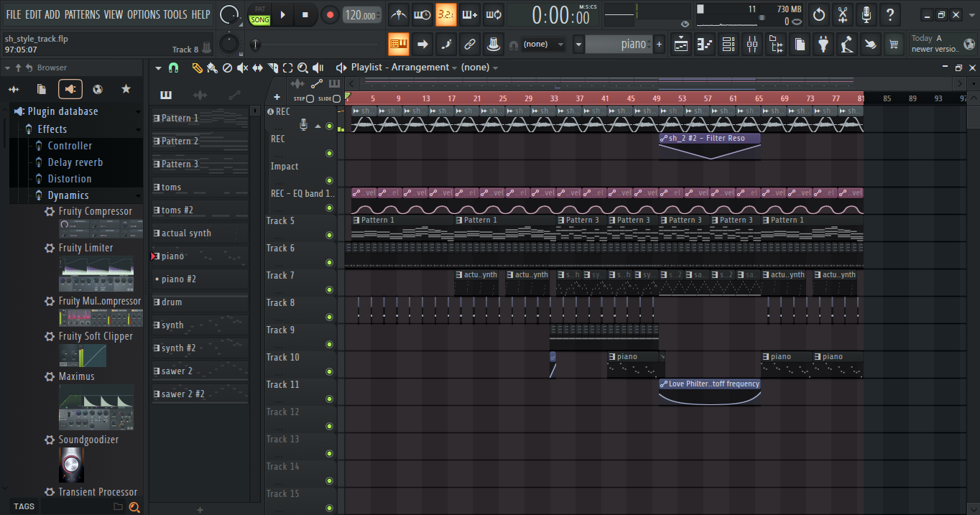980x515 pixels.
Task: Toggle the STEP editing checkbox
Action: point(310,98)
